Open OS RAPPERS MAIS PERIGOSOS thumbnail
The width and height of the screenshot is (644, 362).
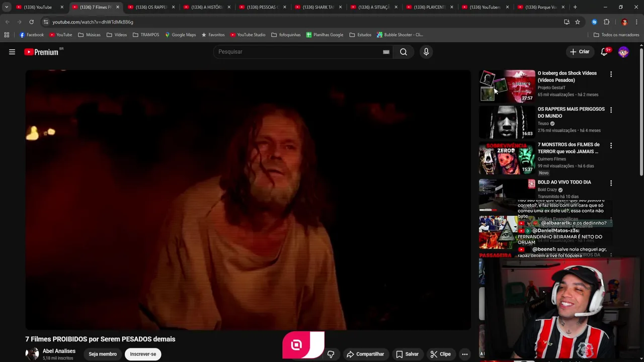(507, 122)
